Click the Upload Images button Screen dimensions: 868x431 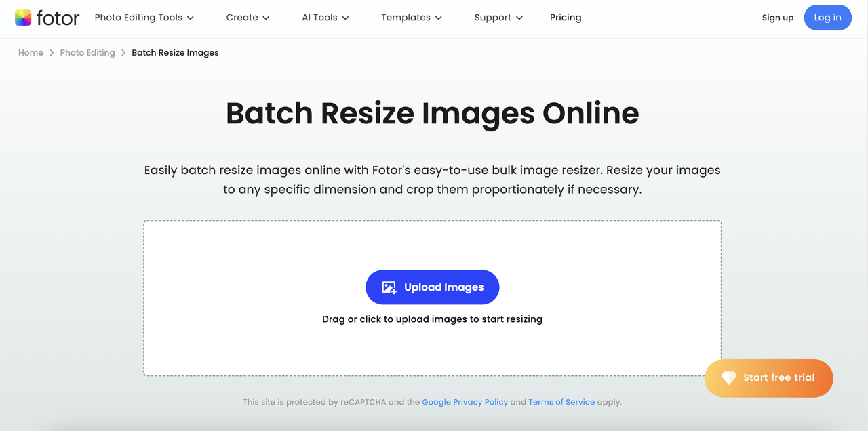pos(432,287)
